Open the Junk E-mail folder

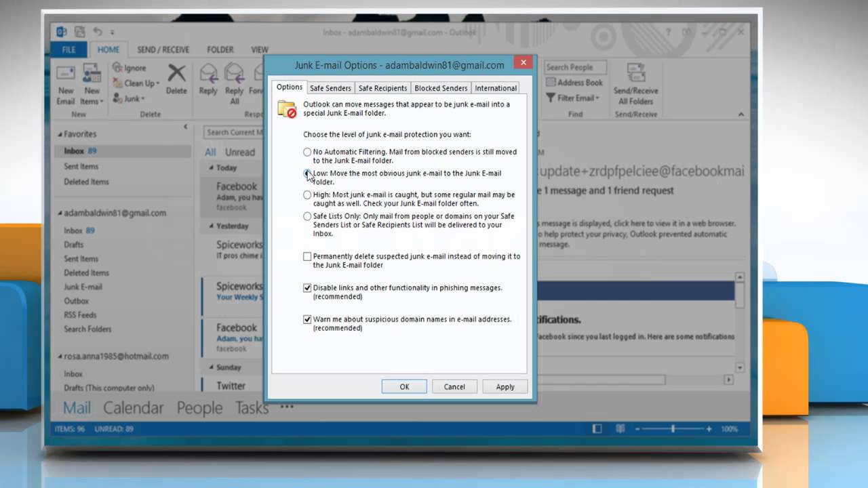point(83,287)
